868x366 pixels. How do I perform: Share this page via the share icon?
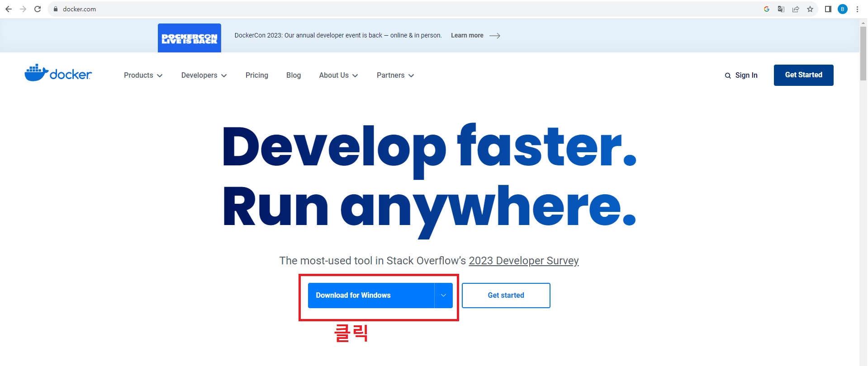(796, 9)
